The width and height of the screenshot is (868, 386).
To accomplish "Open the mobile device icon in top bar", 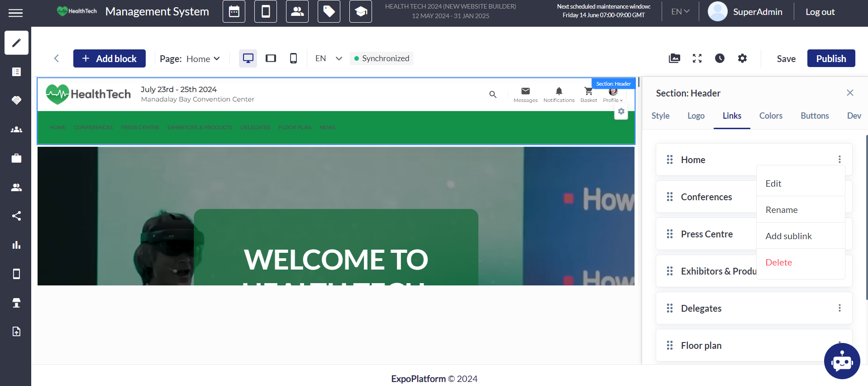I will pos(266,12).
